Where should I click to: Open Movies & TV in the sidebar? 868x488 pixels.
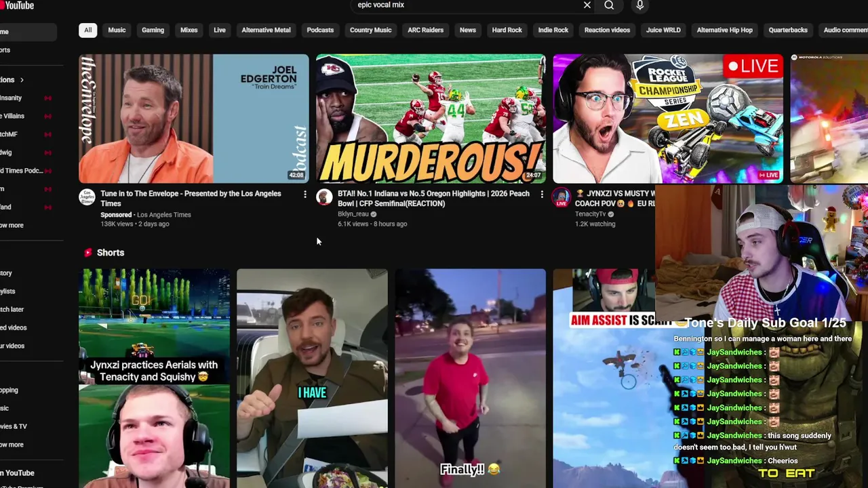(x=14, y=426)
